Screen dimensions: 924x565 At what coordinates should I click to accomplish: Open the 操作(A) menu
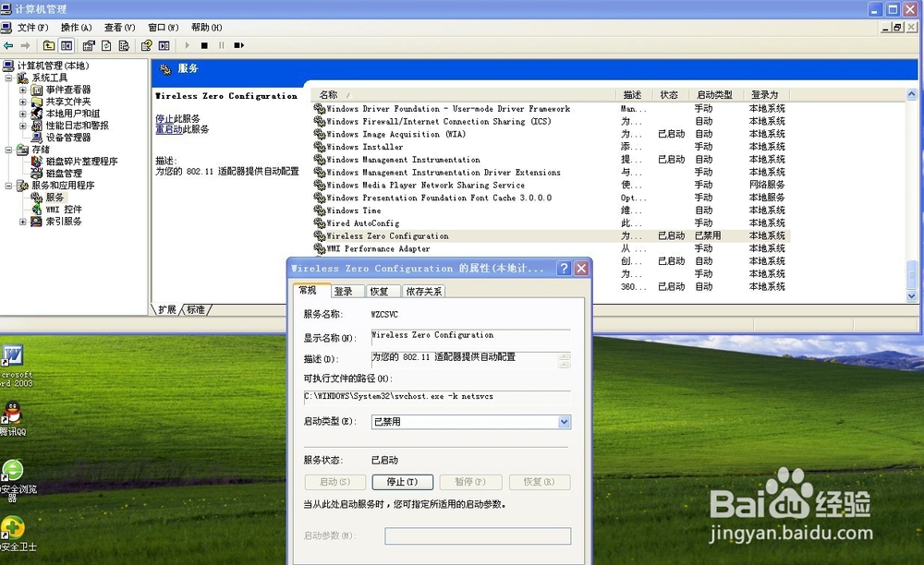click(76, 28)
